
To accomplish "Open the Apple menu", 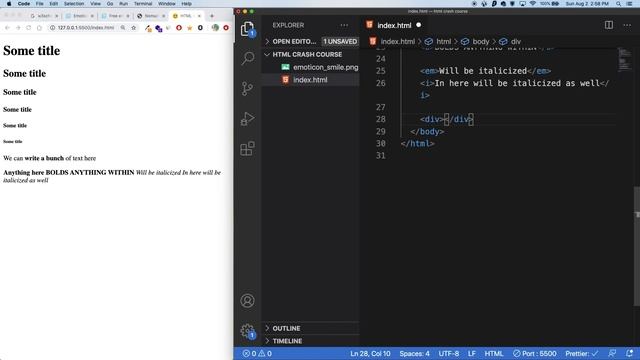I will (x=9, y=4).
